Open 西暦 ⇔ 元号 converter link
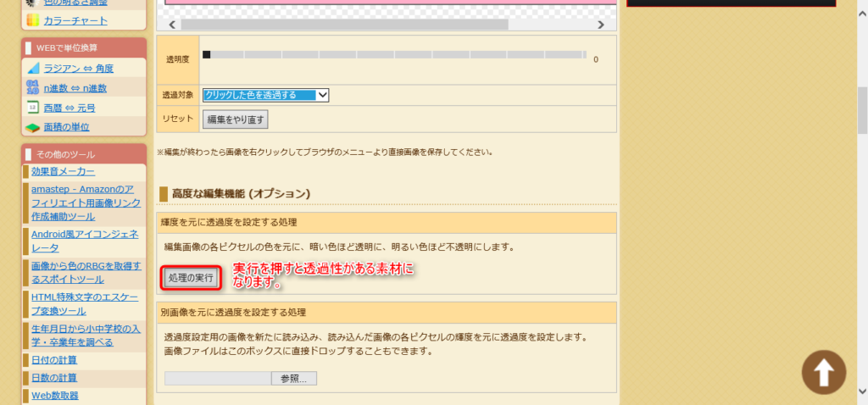Viewport: 868px width, 405px height. pos(70,108)
